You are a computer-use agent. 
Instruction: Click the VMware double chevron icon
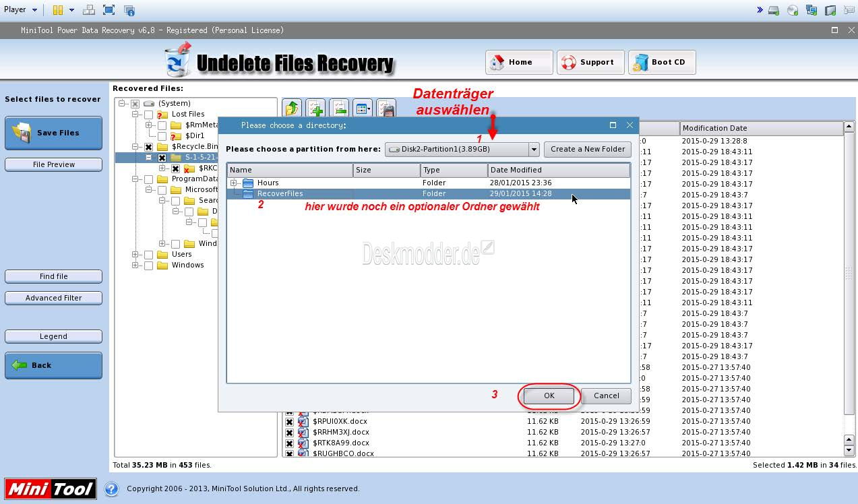point(760,10)
